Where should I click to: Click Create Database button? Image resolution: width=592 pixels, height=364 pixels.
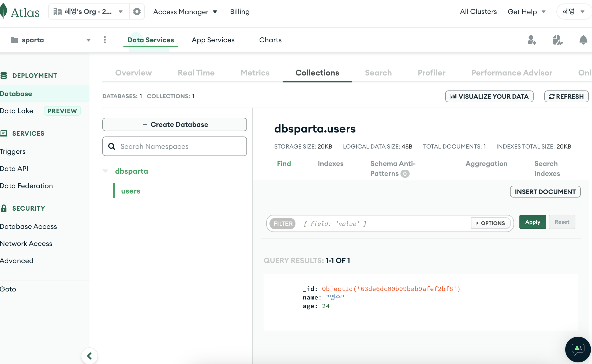[x=175, y=124]
